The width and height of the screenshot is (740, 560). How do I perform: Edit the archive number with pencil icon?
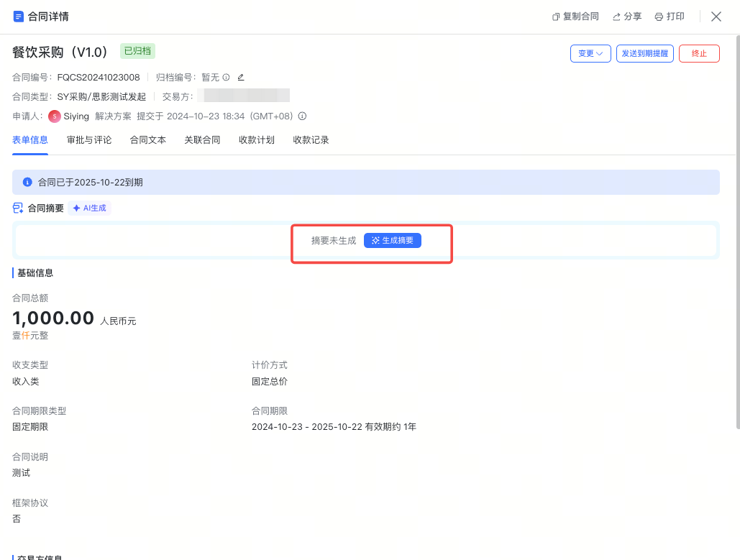tap(241, 77)
